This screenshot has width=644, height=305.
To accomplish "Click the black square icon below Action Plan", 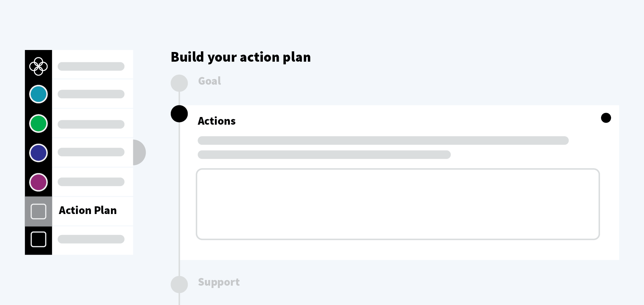I will pyautogui.click(x=38, y=239).
